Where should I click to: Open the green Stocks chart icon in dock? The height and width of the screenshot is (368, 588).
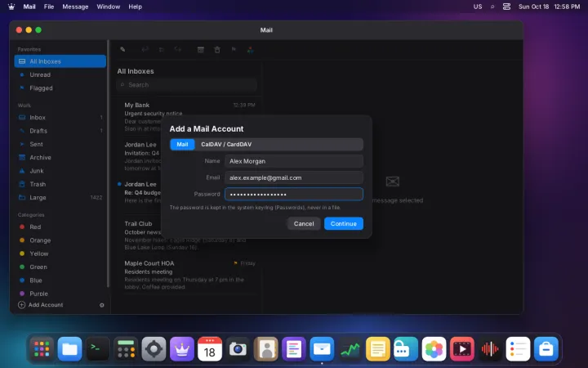click(x=350, y=349)
